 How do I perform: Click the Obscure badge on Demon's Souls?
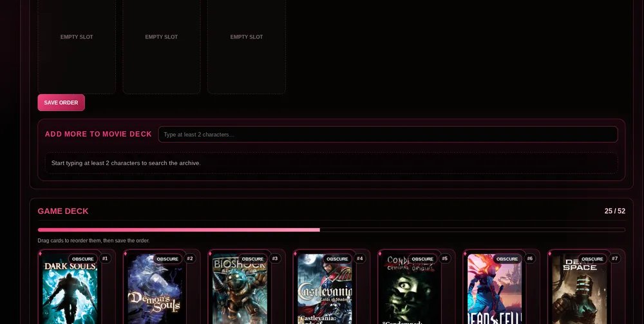click(x=167, y=259)
